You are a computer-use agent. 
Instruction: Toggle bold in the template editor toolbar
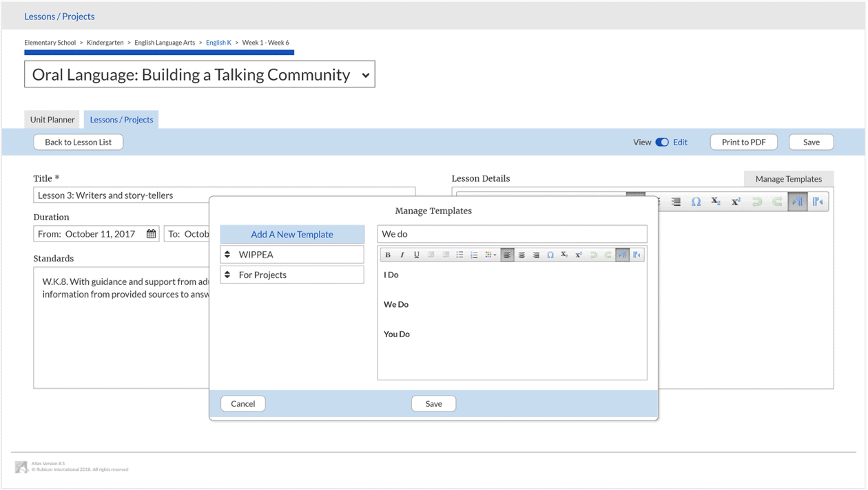[388, 255]
